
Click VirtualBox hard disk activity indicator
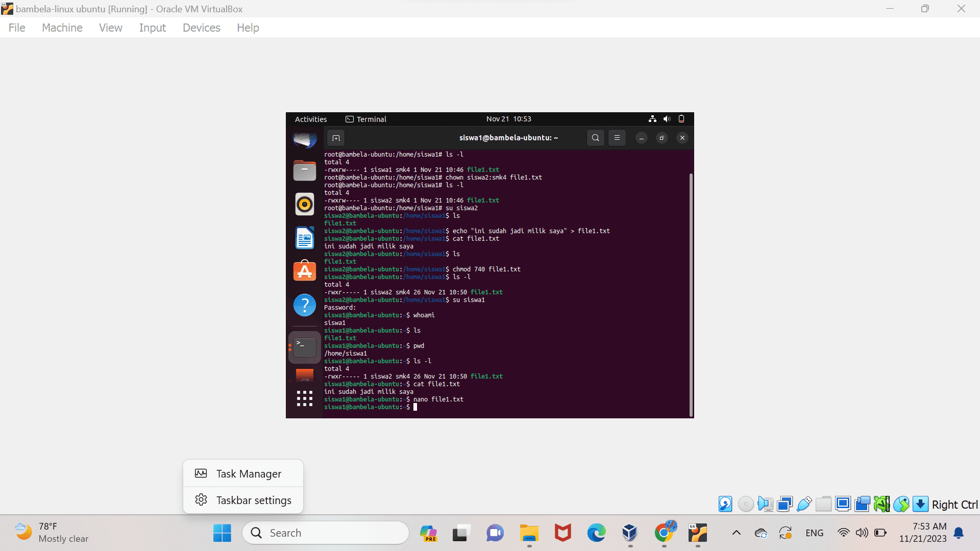coord(725,504)
